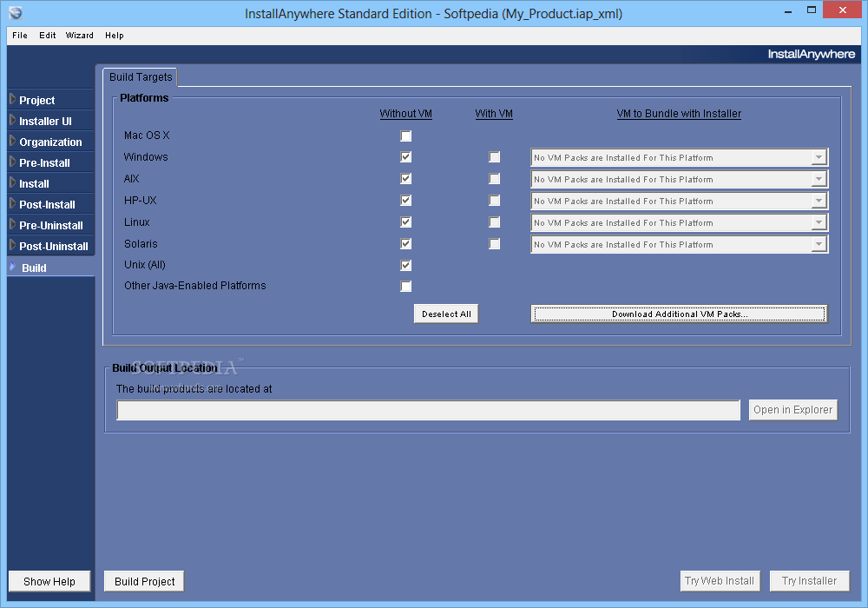This screenshot has height=608, width=868.
Task: Expand the Installer UI sidebar arrow
Action: [13, 120]
